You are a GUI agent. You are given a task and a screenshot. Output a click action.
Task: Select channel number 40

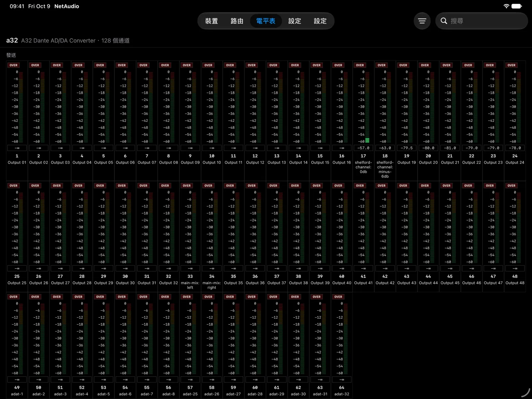click(342, 276)
